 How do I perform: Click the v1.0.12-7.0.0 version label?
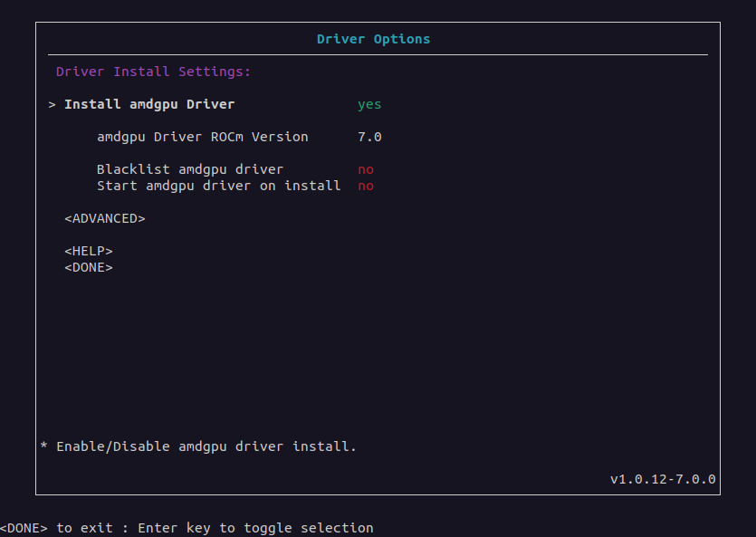[x=663, y=479]
